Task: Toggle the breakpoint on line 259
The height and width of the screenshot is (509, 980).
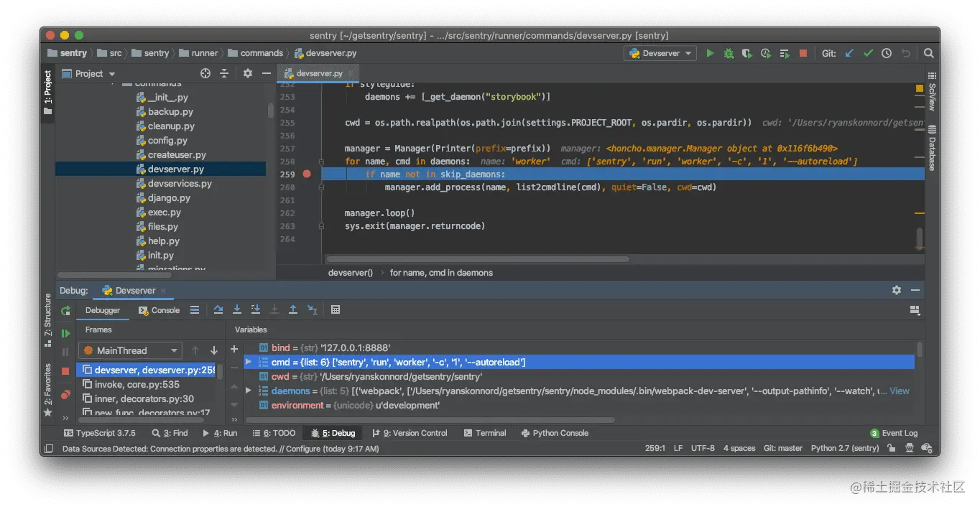Action: point(308,174)
